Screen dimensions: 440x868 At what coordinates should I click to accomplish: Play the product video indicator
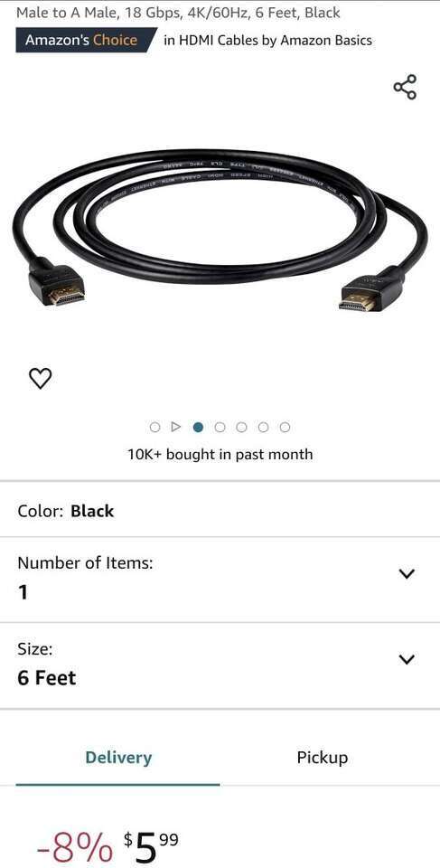(x=176, y=427)
